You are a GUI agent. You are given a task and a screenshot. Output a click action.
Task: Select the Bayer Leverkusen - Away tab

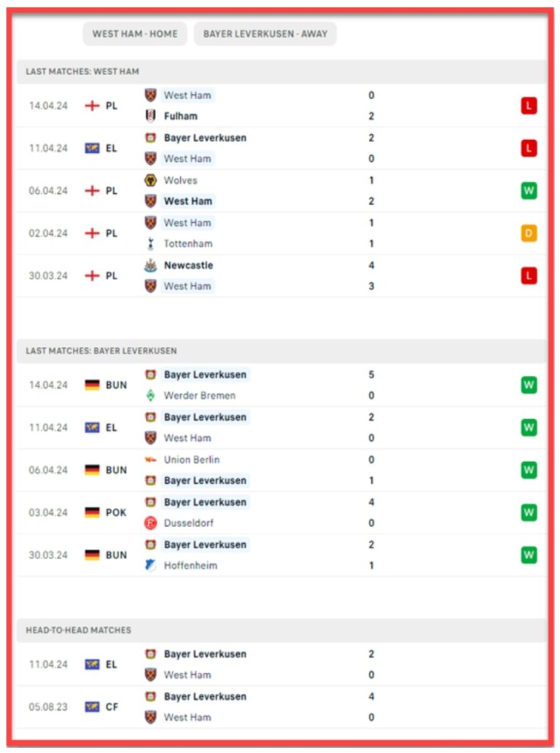pos(265,34)
